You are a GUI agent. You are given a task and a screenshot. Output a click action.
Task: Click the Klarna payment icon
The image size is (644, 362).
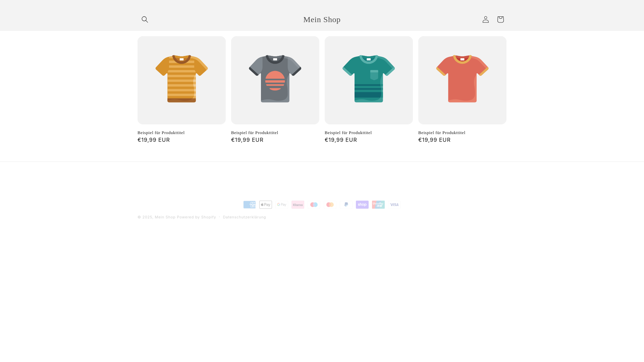point(298,204)
